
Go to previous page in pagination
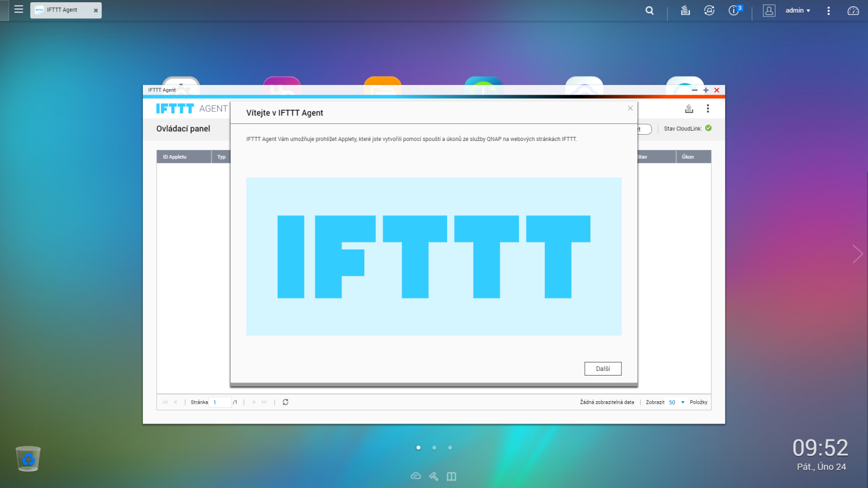(175, 402)
